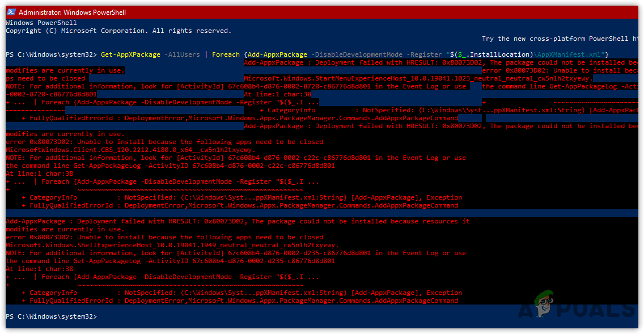Click ActivityID line ending c22c-c86776d8d801
The height and width of the screenshot is (334, 644).
(x=171, y=166)
